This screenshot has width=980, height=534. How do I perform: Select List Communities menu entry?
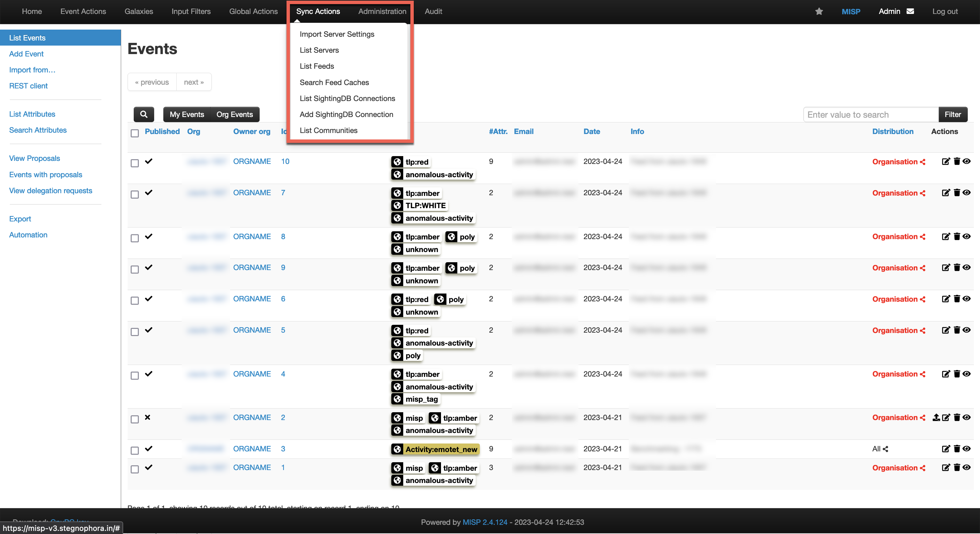click(x=328, y=131)
